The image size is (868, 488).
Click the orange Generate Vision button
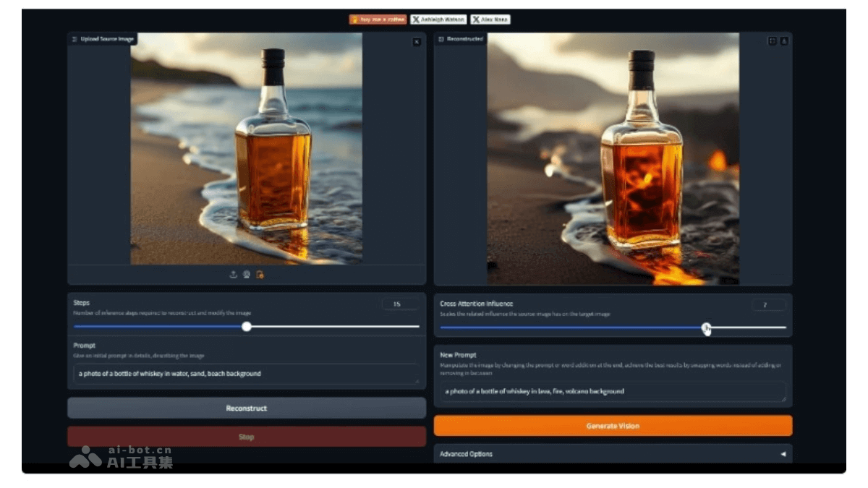click(613, 426)
